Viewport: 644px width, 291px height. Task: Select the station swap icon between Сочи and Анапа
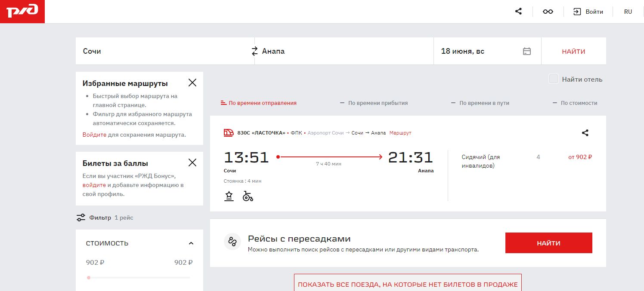[254, 51]
